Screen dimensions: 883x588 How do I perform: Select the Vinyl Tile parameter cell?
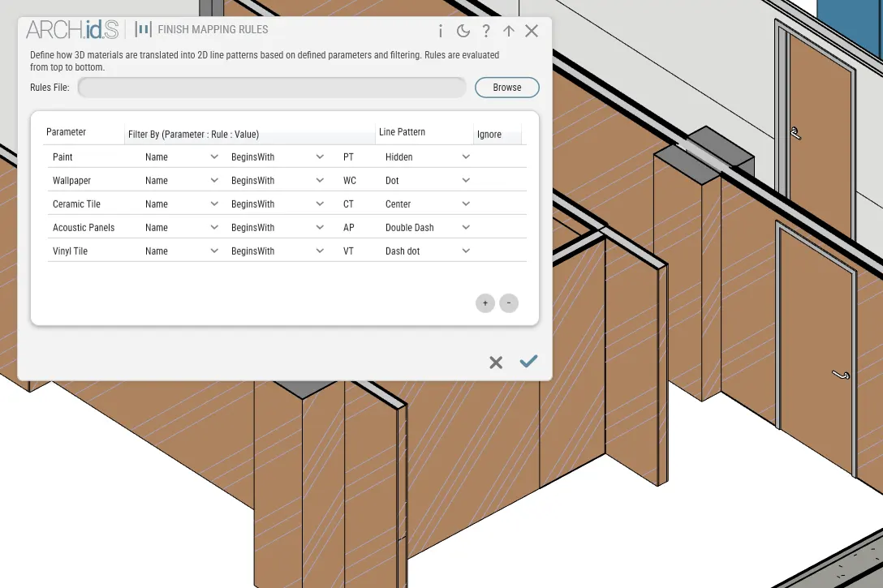(x=70, y=251)
